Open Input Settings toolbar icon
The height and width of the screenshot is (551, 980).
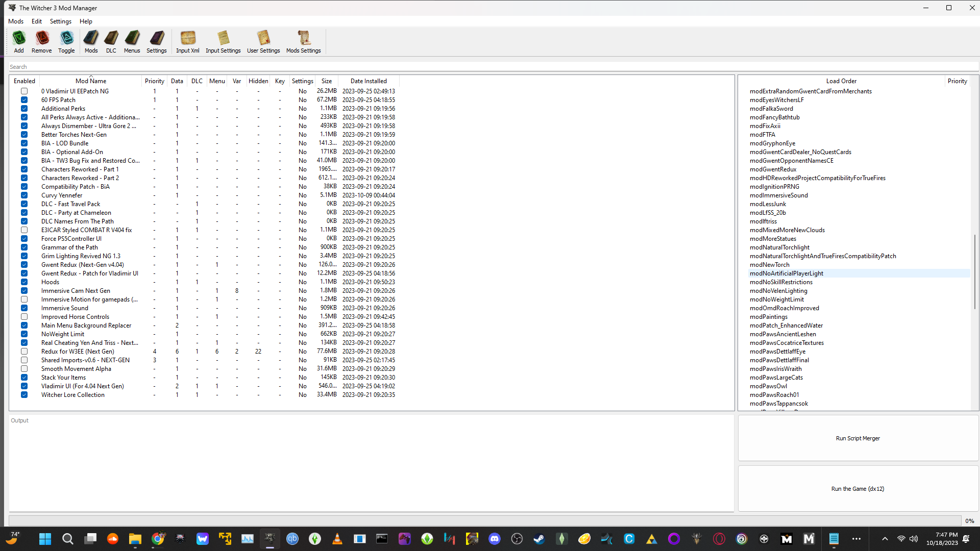point(223,42)
